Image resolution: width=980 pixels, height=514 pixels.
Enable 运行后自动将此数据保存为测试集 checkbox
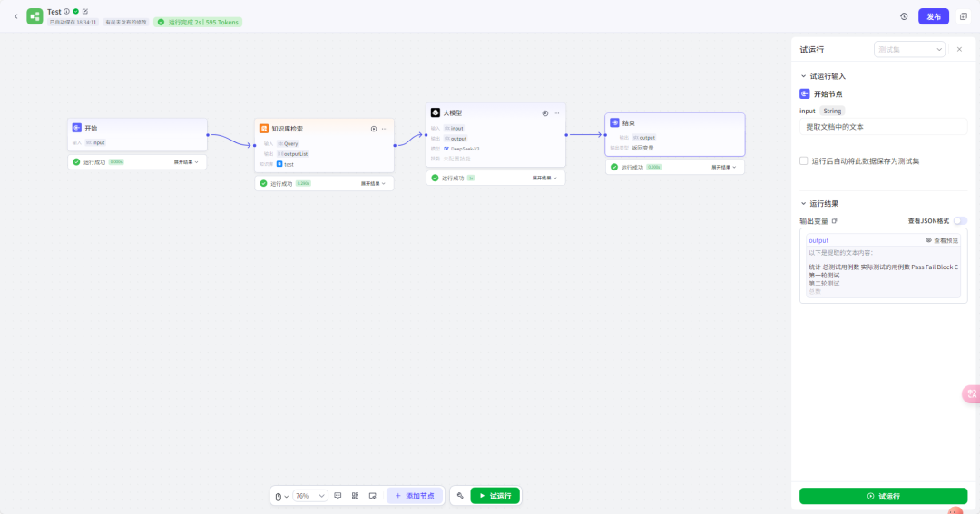tap(804, 160)
